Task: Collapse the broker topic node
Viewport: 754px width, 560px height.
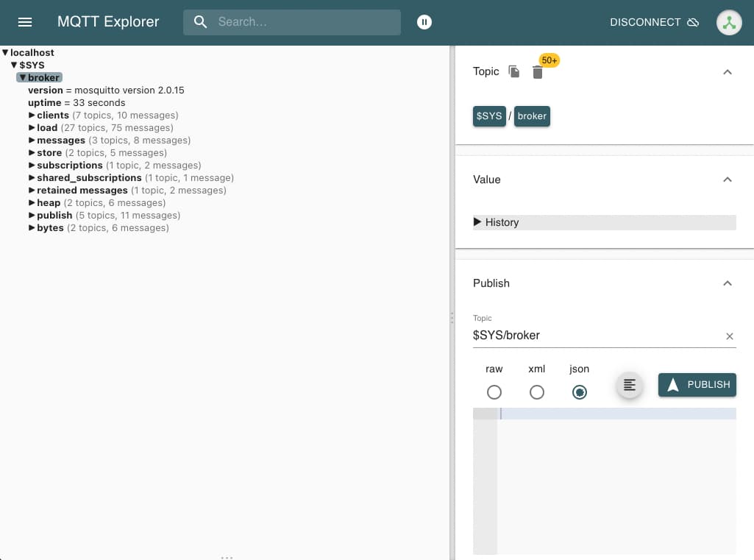Action: click(23, 77)
